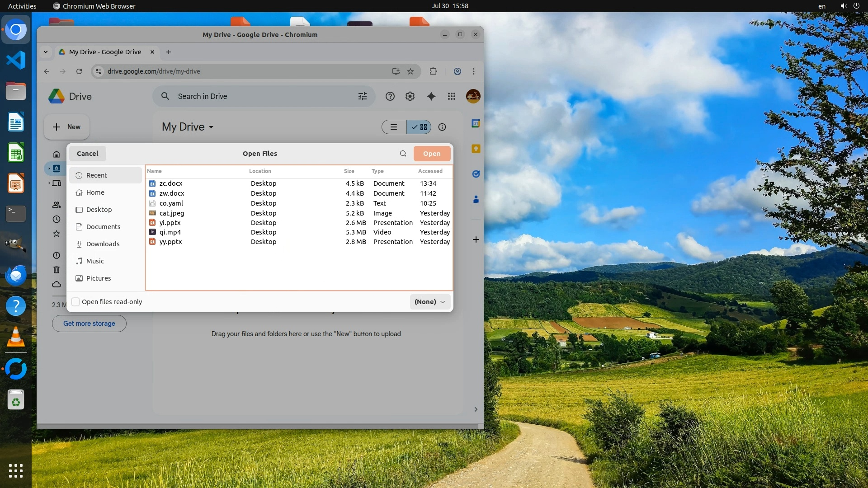Image resolution: width=868 pixels, height=488 pixels.
Task: Select the cat.jpeg file row
Action: (172, 213)
